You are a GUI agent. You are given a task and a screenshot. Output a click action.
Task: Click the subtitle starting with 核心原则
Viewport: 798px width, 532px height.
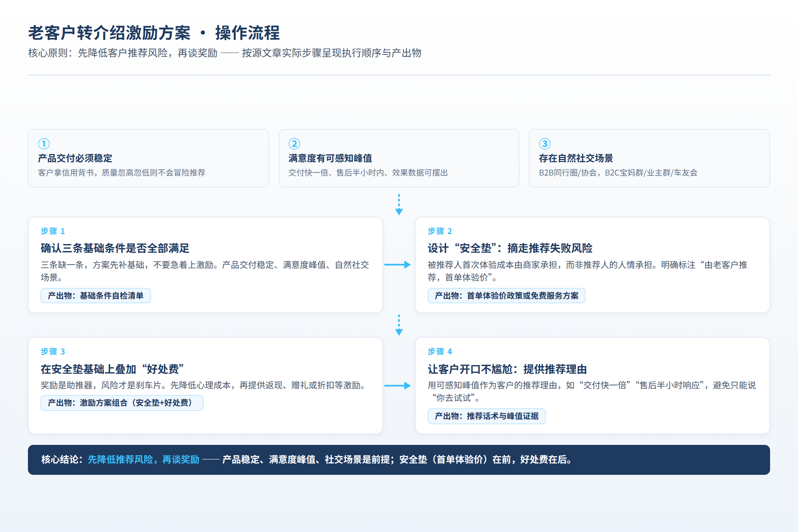pyautogui.click(x=225, y=53)
